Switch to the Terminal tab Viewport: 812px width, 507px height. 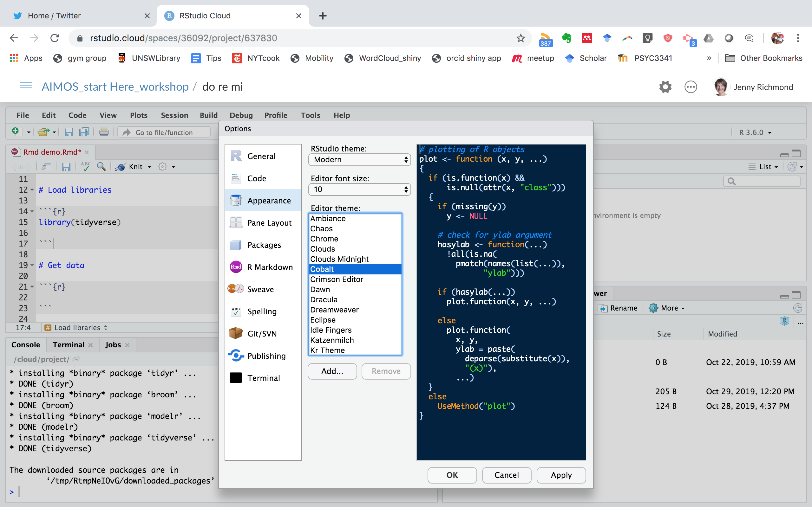(x=69, y=345)
